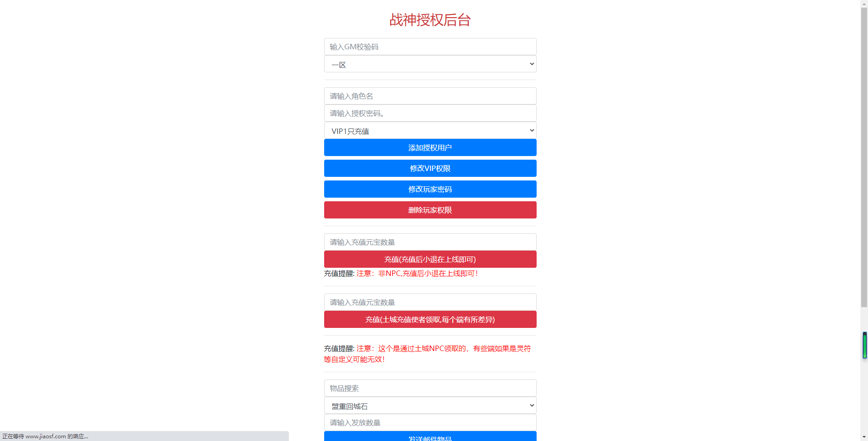Click the 修改VIP权限 button
The height and width of the screenshot is (441, 868).
[x=430, y=168]
